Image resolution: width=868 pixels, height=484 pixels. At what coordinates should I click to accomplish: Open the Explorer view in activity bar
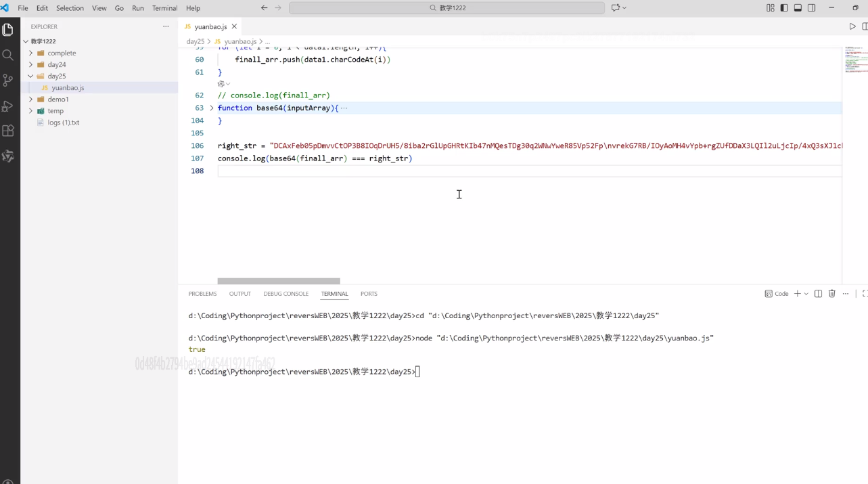(8, 30)
